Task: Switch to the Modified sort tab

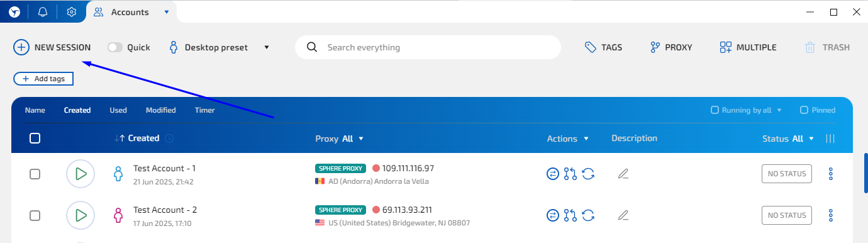Action: pos(161,110)
